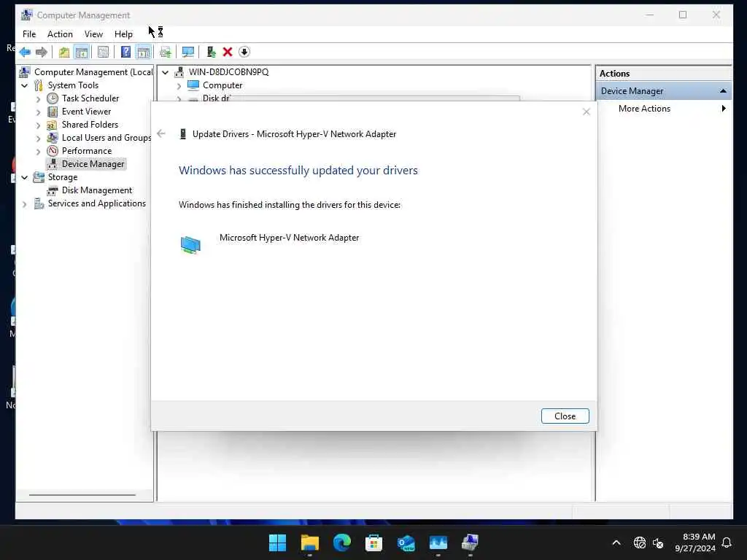Select the System Tools tree node label
Viewport: 747px width, 560px height.
[x=73, y=85]
